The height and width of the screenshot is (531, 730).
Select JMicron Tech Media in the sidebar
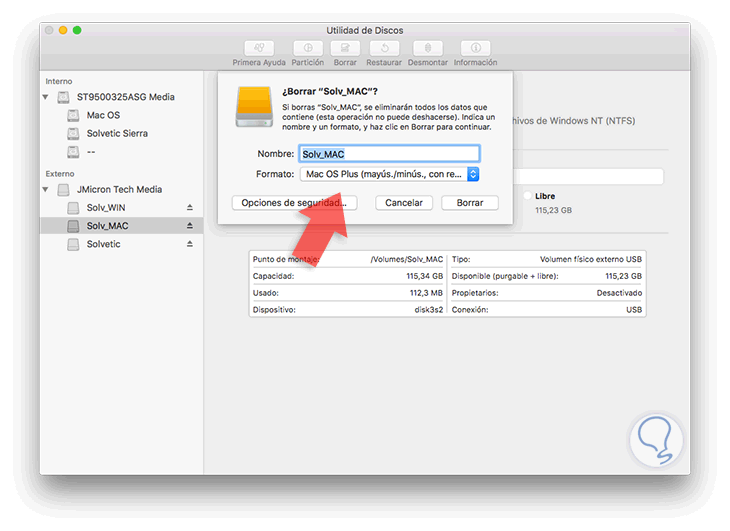120,189
